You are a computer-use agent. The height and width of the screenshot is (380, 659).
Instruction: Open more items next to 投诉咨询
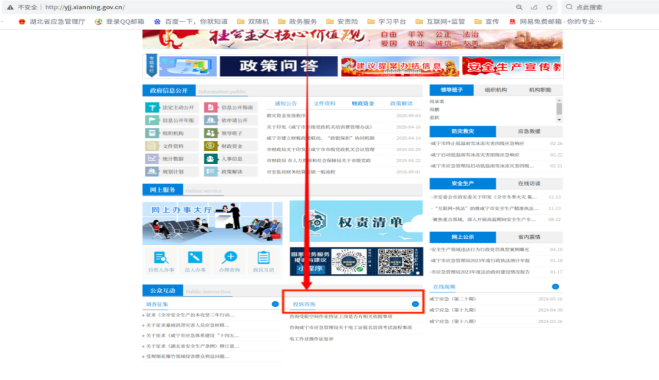[x=415, y=304]
